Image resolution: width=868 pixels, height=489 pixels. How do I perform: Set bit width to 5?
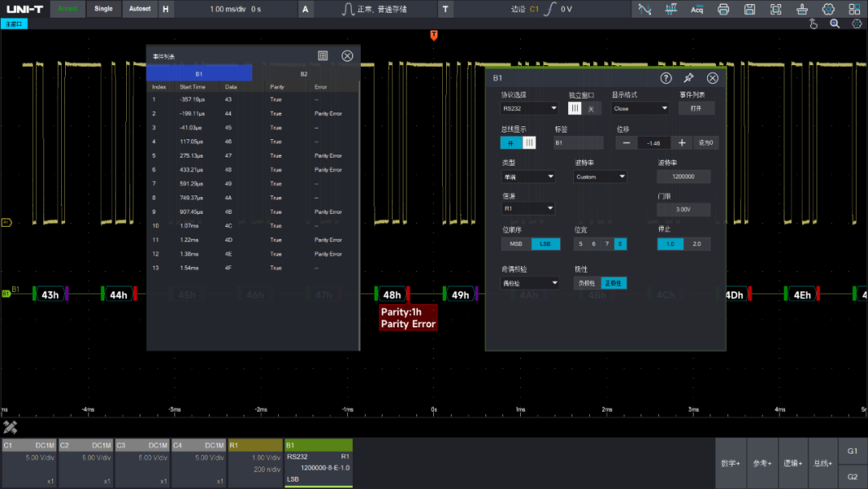(580, 244)
